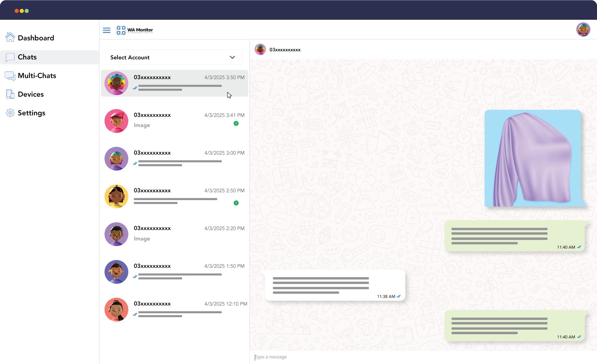The height and width of the screenshot is (364, 597).
Task: Click the purple fabric image in chat
Action: point(533,158)
